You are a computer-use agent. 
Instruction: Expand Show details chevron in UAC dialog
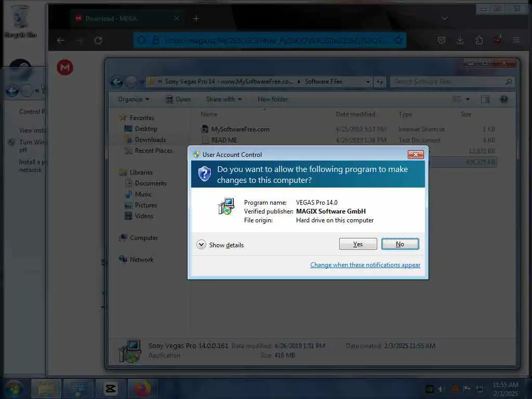tap(201, 245)
